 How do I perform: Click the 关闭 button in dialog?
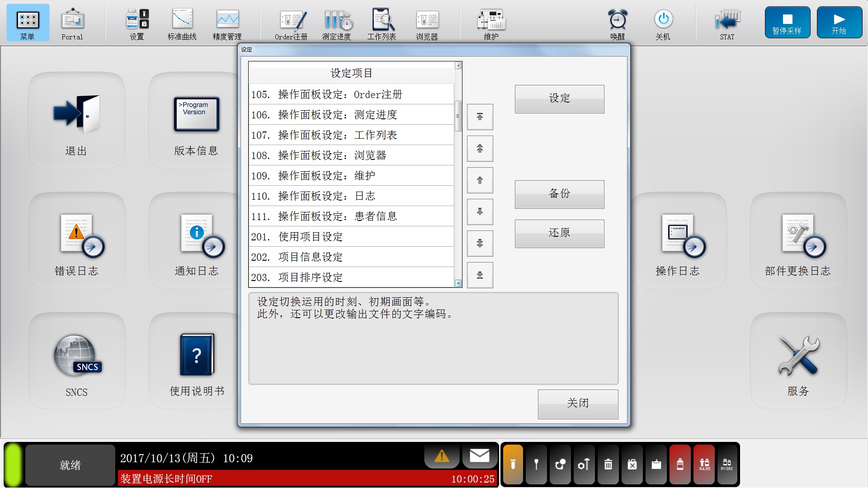[x=578, y=404]
